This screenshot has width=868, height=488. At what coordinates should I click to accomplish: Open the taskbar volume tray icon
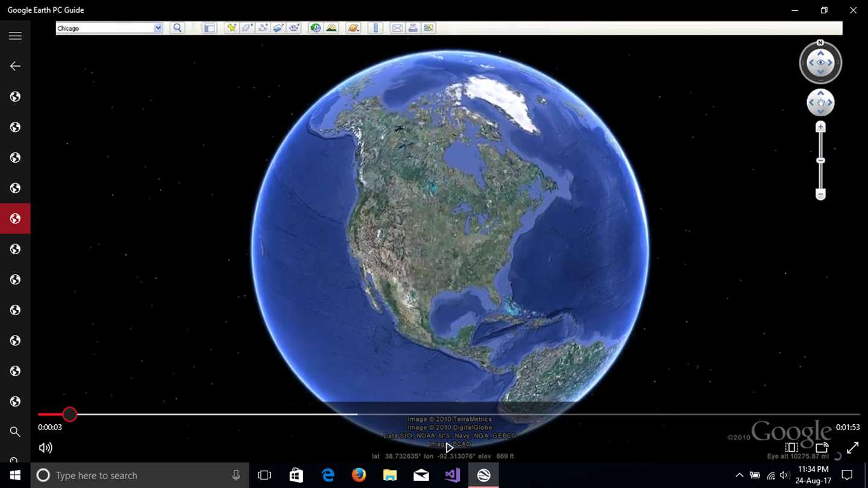(x=784, y=475)
